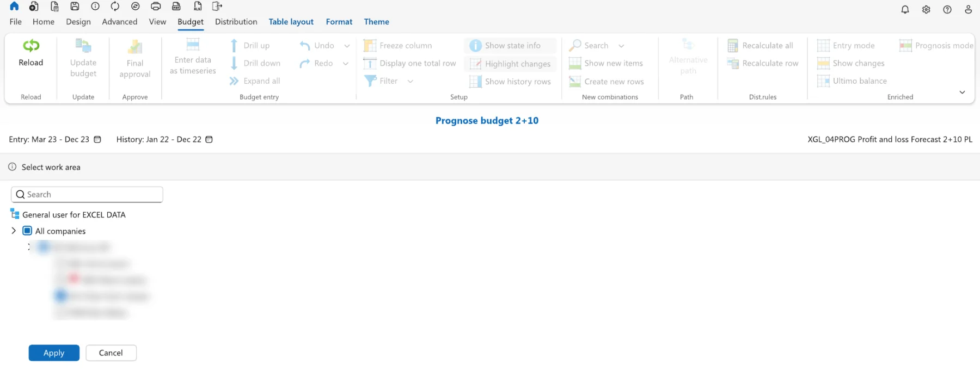Viewport: 980px width, 377px height.
Task: Switch to the Table layout tab
Action: point(291,22)
